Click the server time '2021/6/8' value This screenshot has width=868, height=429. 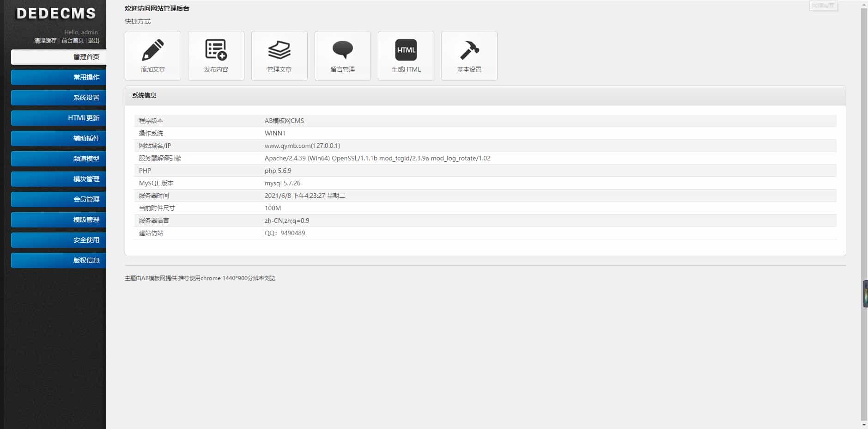click(304, 196)
